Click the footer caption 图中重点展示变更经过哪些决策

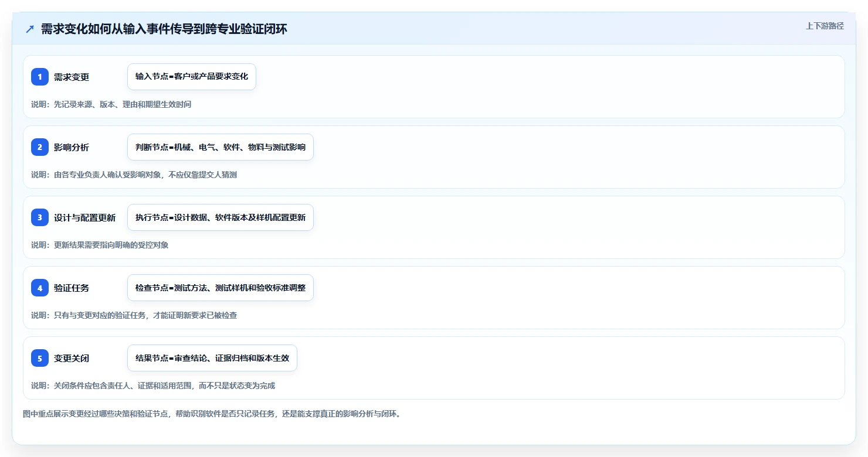212,414
